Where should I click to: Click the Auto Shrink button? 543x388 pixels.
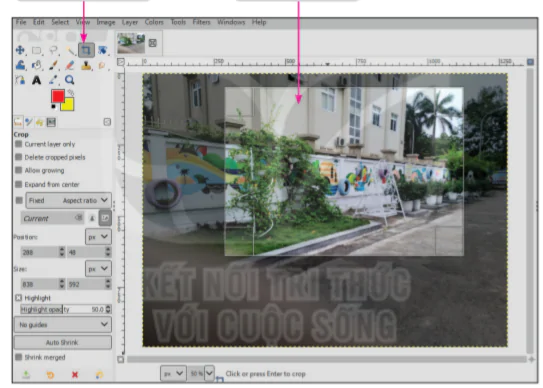pos(63,342)
